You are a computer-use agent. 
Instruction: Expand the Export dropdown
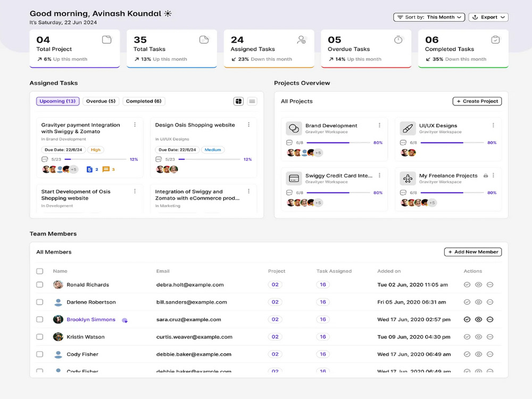click(488, 17)
